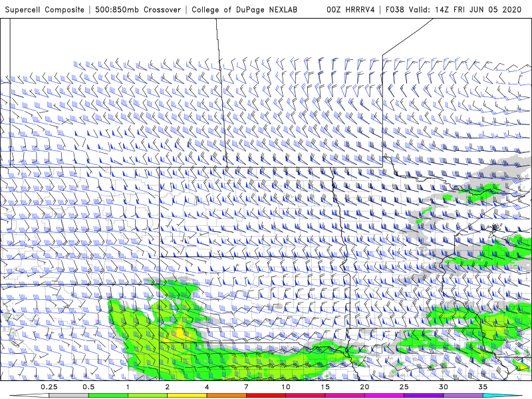The image size is (532, 399).
Task: Click the '20' legend value
Action: click(x=364, y=387)
